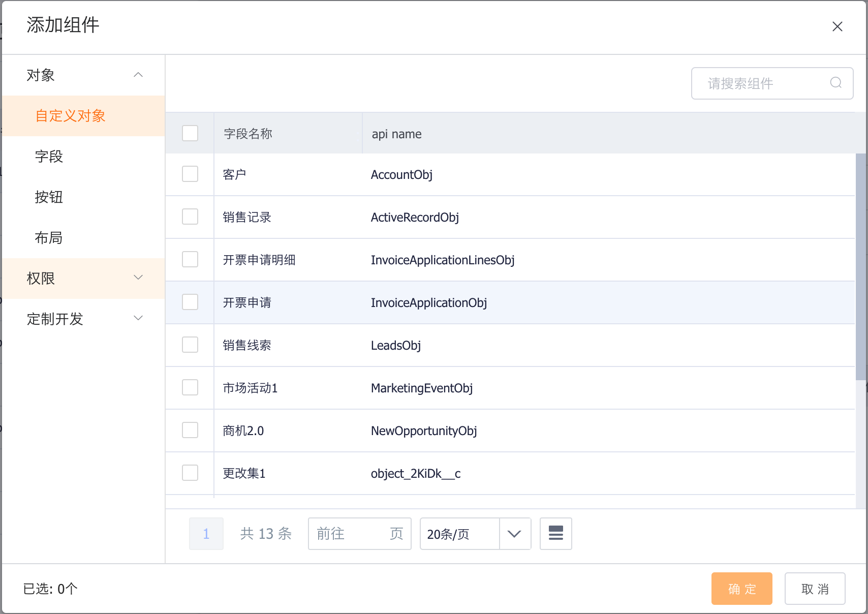The width and height of the screenshot is (868, 614).
Task: Check the 客户 AccountObj row checkbox
Action: point(190,174)
